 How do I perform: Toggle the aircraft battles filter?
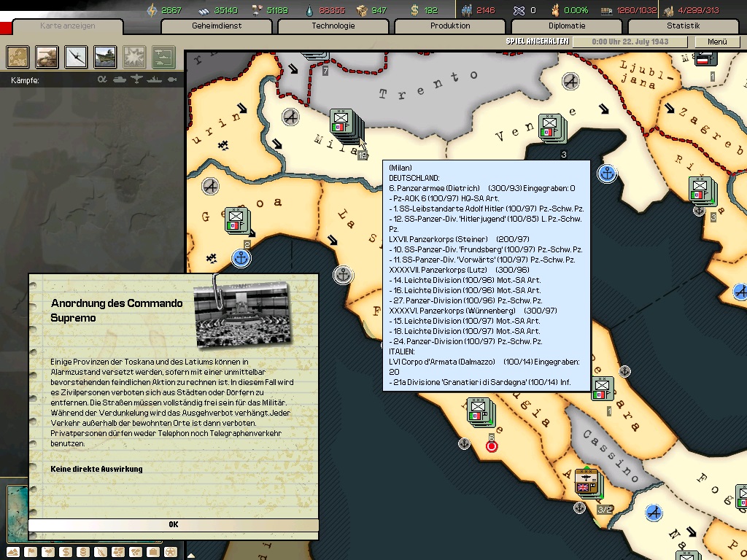(x=136, y=79)
